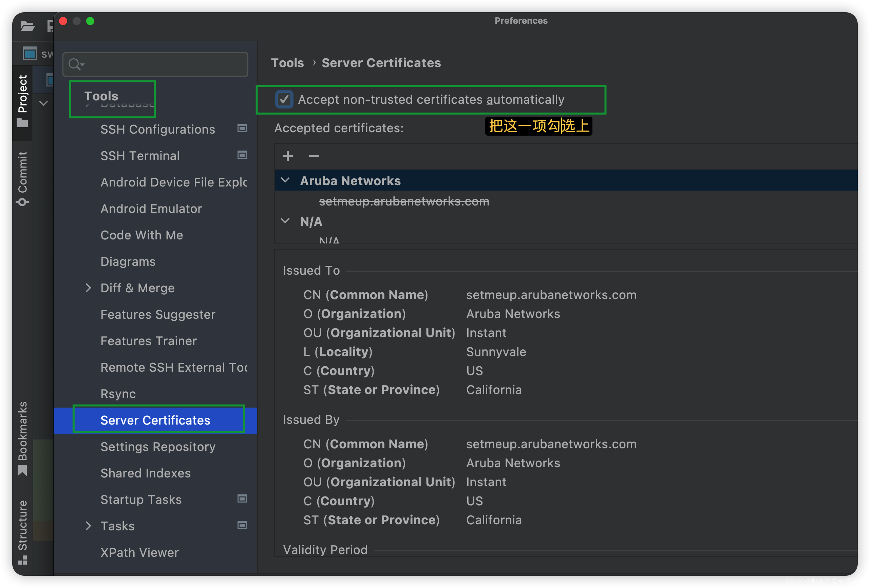Viewport: 870px width, 588px height.
Task: Collapse project tree chevron in main window
Action: click(x=43, y=103)
